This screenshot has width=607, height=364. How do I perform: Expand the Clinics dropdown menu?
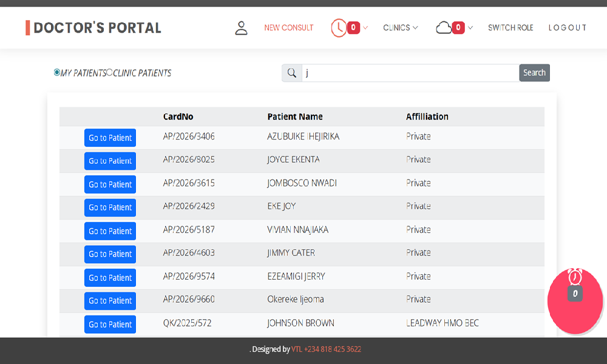[x=400, y=28]
